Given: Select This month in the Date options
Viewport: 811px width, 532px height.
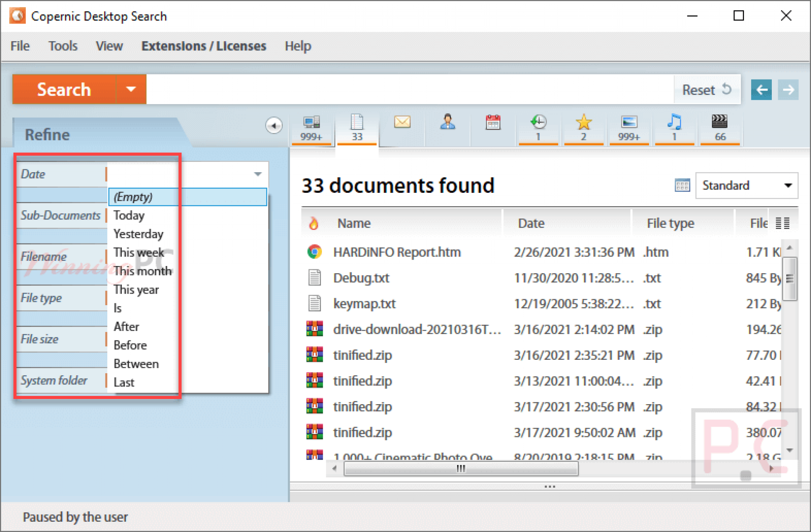Looking at the screenshot, I should click(x=143, y=271).
